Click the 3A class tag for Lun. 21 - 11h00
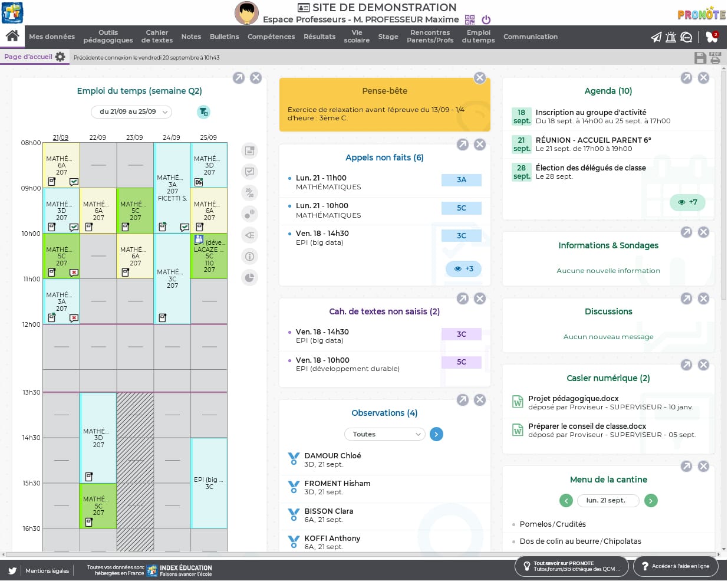Screen dimensions: 728x581 [x=461, y=180]
